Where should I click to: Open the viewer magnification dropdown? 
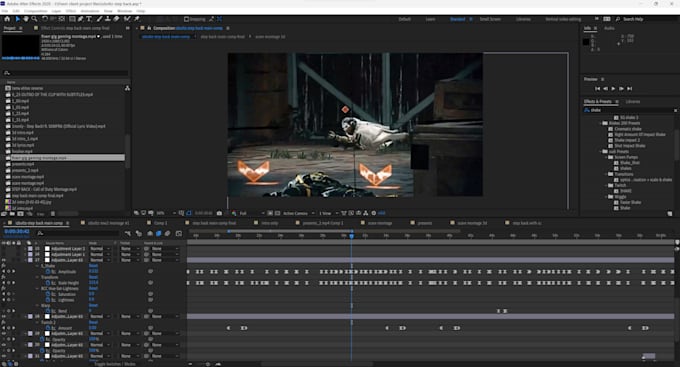[166, 213]
